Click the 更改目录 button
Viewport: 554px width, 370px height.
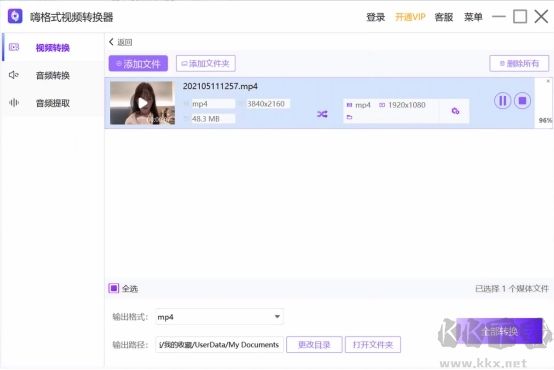click(314, 345)
